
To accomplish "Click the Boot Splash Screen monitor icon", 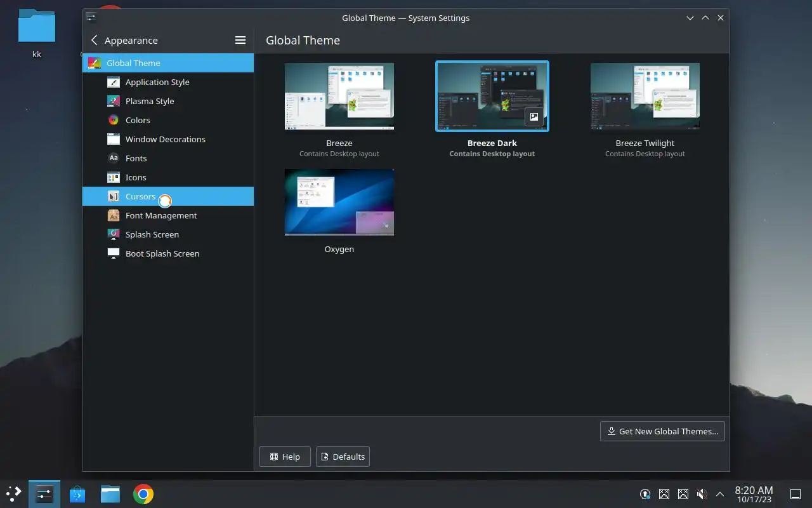I will click(114, 253).
